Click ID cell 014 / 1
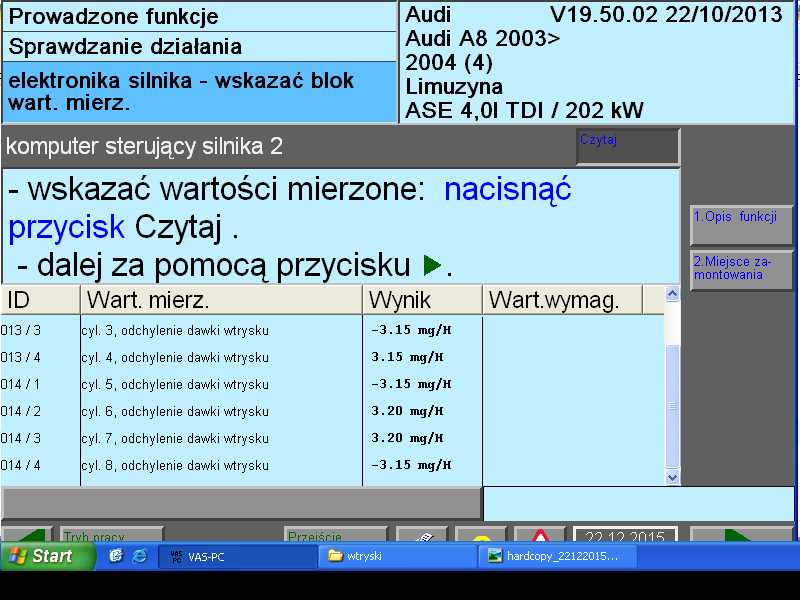This screenshot has height=600, width=800. pos(20,384)
